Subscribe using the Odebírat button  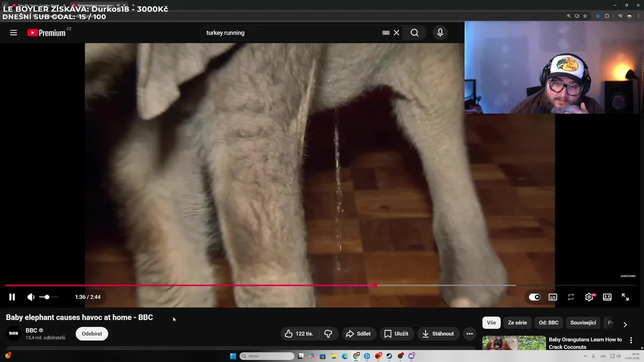click(92, 333)
